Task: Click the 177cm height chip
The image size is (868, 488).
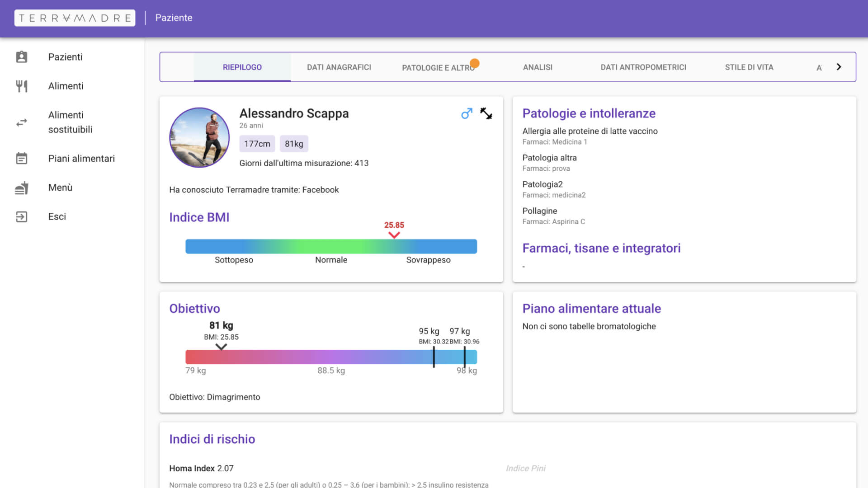Action: (x=257, y=144)
